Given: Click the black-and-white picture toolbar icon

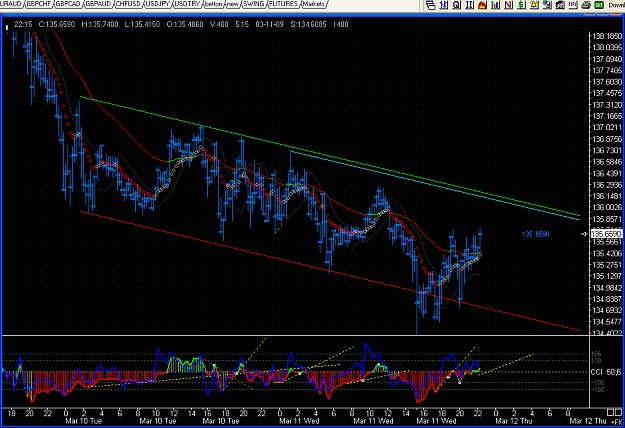Looking at the screenshot, I should coord(560,5).
